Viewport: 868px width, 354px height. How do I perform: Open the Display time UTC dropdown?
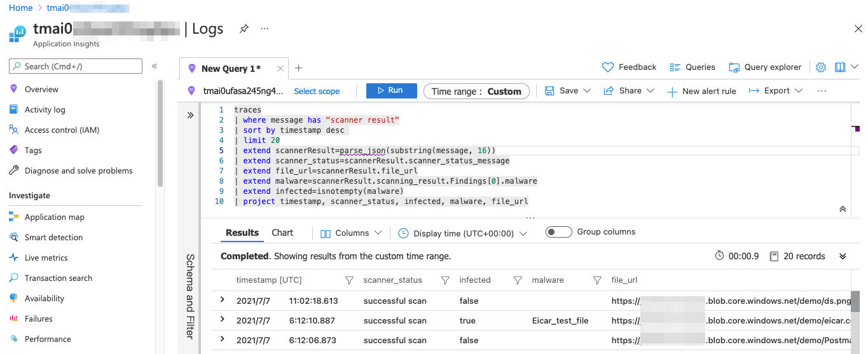point(462,233)
